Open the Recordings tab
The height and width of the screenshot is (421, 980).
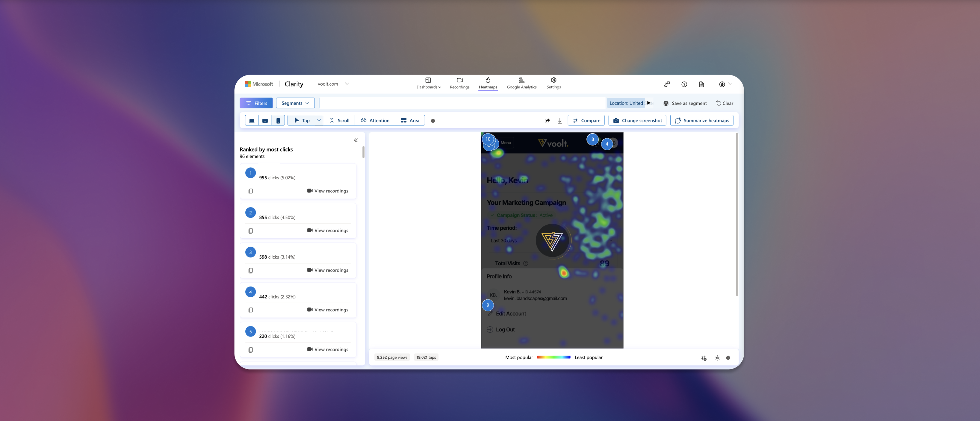[x=459, y=83]
